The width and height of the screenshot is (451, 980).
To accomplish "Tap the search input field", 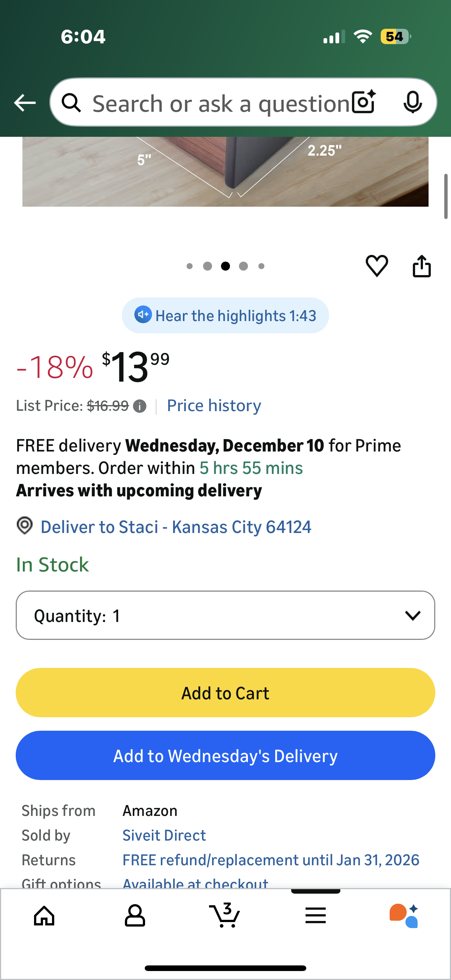I will (x=221, y=103).
